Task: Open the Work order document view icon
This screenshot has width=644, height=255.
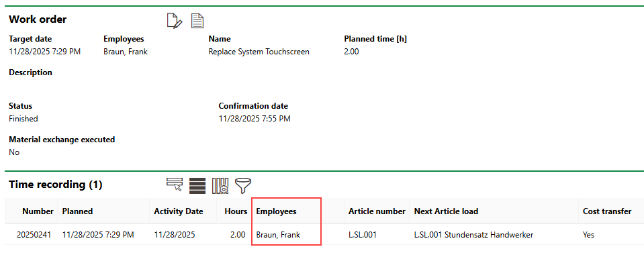Action: tap(197, 21)
